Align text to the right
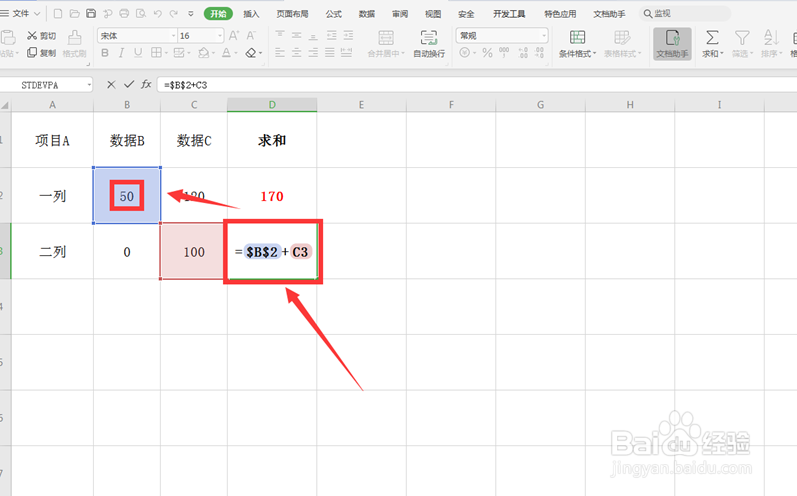 pos(314,52)
